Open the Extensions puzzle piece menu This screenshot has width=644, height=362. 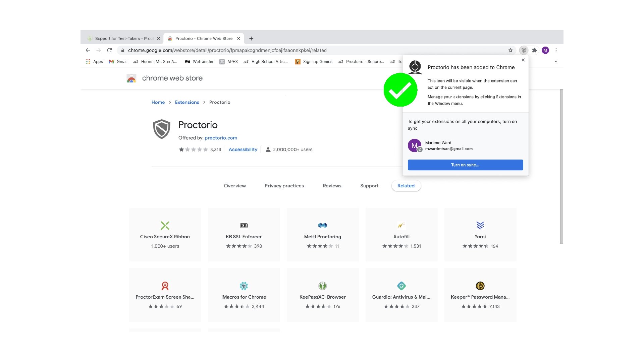tap(535, 50)
